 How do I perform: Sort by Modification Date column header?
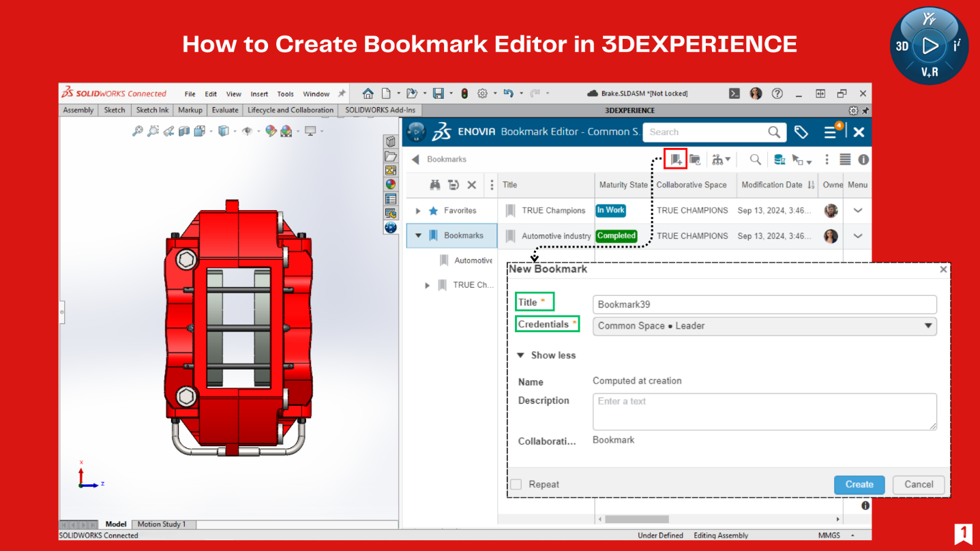777,185
